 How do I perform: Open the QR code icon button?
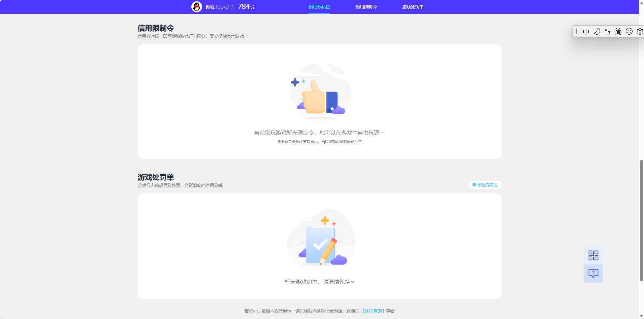click(x=593, y=255)
